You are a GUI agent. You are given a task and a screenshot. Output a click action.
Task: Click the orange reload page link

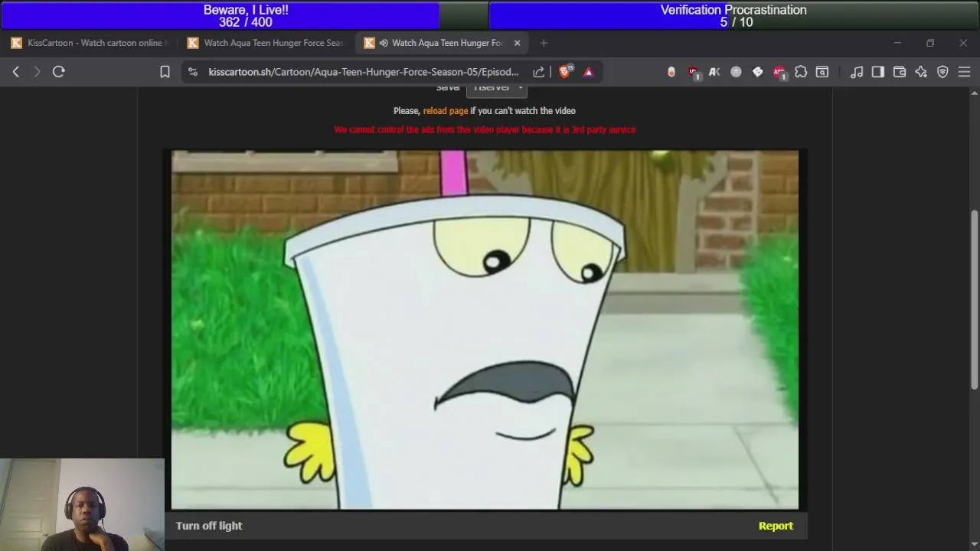[x=445, y=111]
